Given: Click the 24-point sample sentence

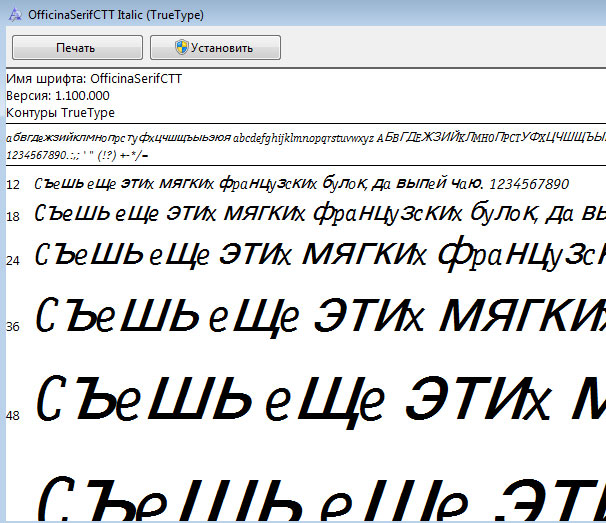Looking at the screenshot, I should point(320,254).
